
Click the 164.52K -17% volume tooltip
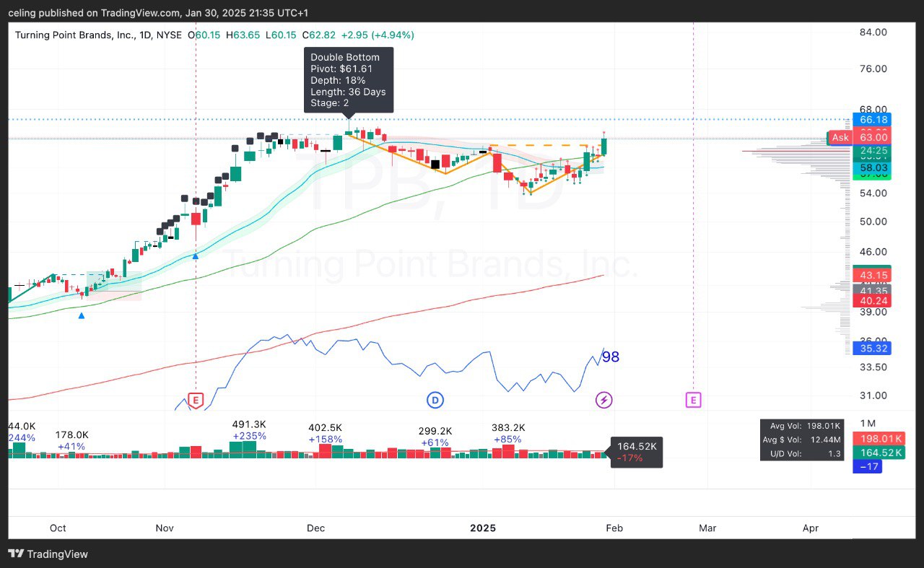coord(636,453)
